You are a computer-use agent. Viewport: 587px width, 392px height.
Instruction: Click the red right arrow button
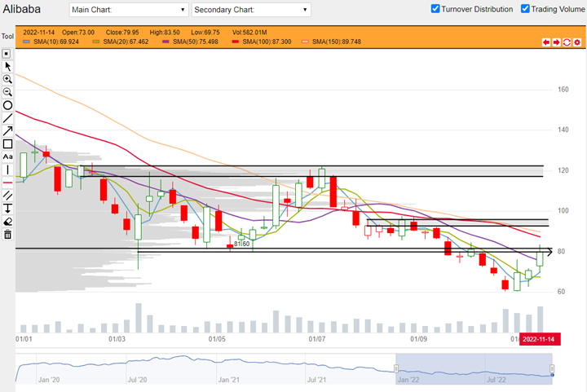point(556,42)
